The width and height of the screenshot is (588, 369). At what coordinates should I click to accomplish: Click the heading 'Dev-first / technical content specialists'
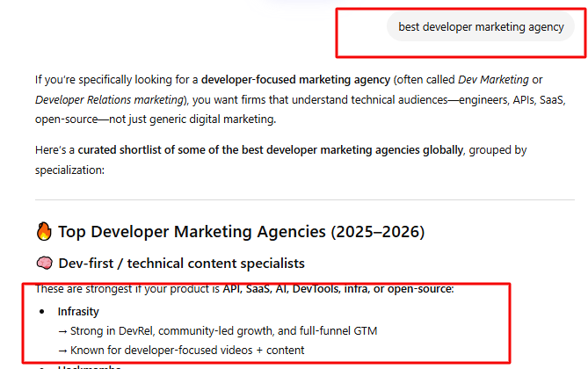[x=182, y=264]
